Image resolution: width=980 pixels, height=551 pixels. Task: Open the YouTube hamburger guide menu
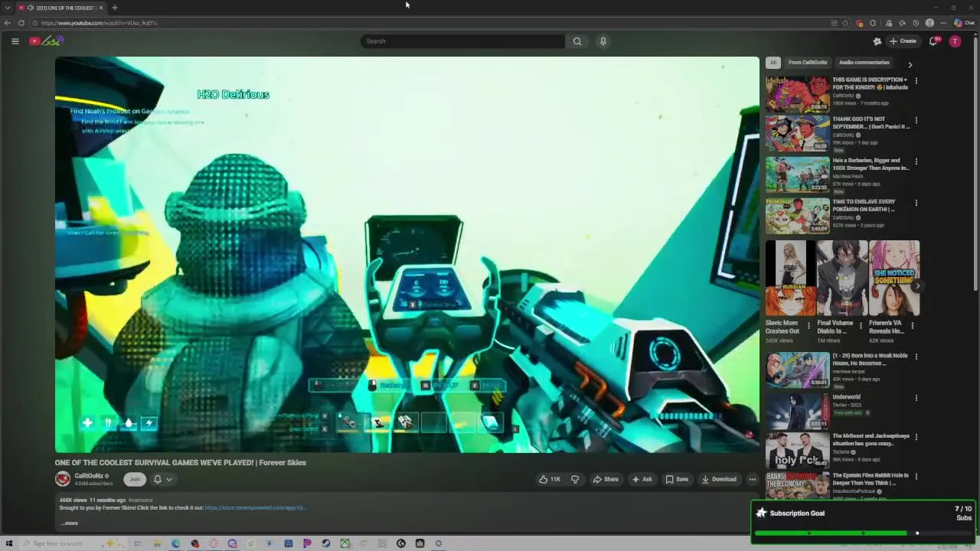point(15,41)
